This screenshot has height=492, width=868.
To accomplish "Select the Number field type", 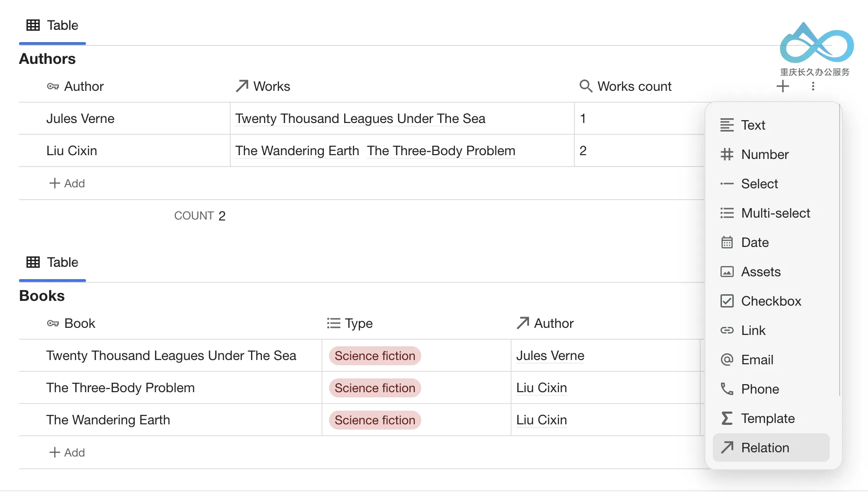I will pyautogui.click(x=771, y=154).
